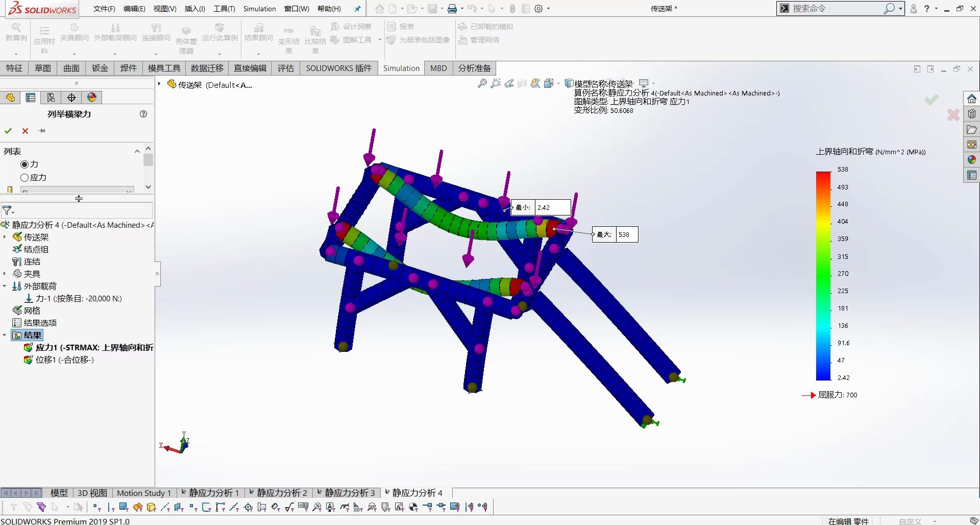This screenshot has height=525, width=980.
Task: Switch to the 分析准备 ribbon tab
Action: pos(474,68)
